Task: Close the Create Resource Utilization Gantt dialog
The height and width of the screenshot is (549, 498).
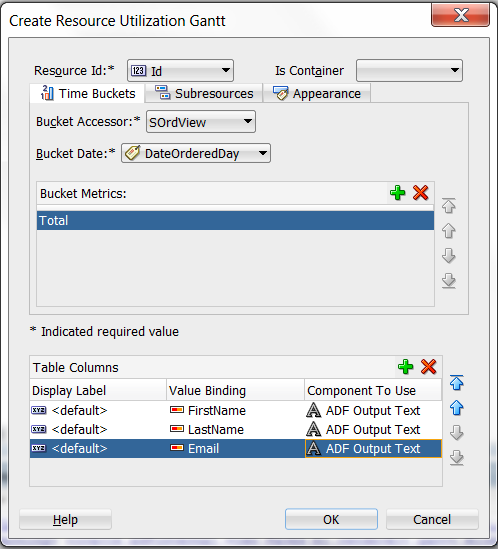Action: click(461, 15)
